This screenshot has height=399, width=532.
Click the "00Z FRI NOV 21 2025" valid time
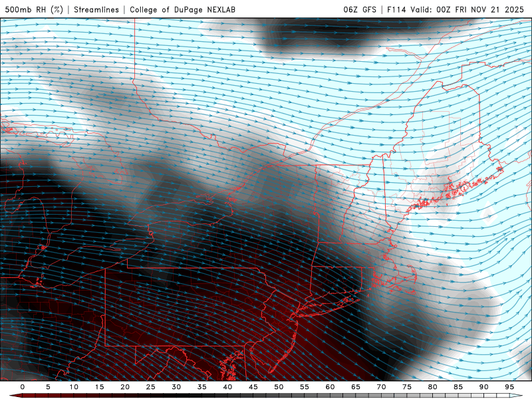coord(480,9)
